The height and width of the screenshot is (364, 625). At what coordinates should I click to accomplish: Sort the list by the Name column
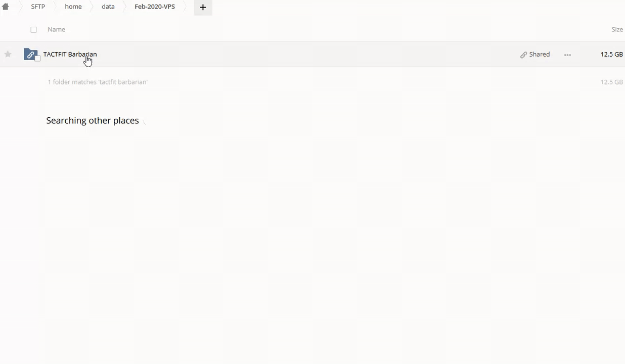tap(56, 29)
